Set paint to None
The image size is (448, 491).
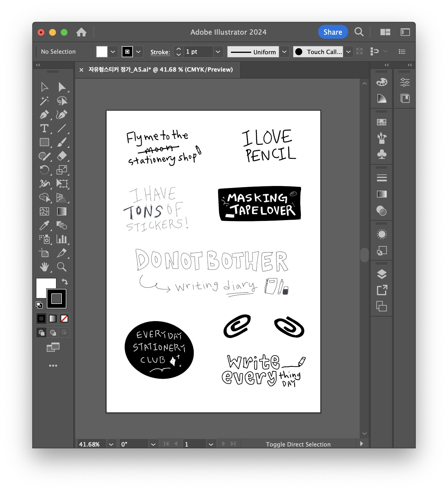click(64, 319)
